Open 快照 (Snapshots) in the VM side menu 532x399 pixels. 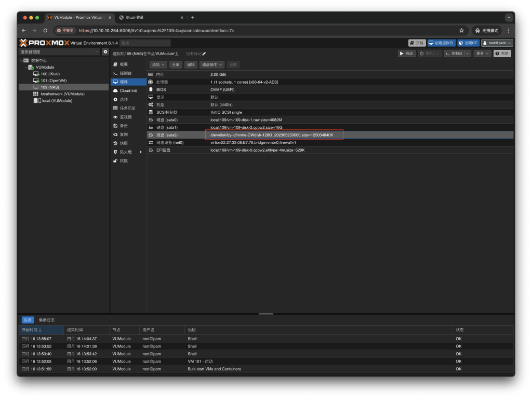124,143
